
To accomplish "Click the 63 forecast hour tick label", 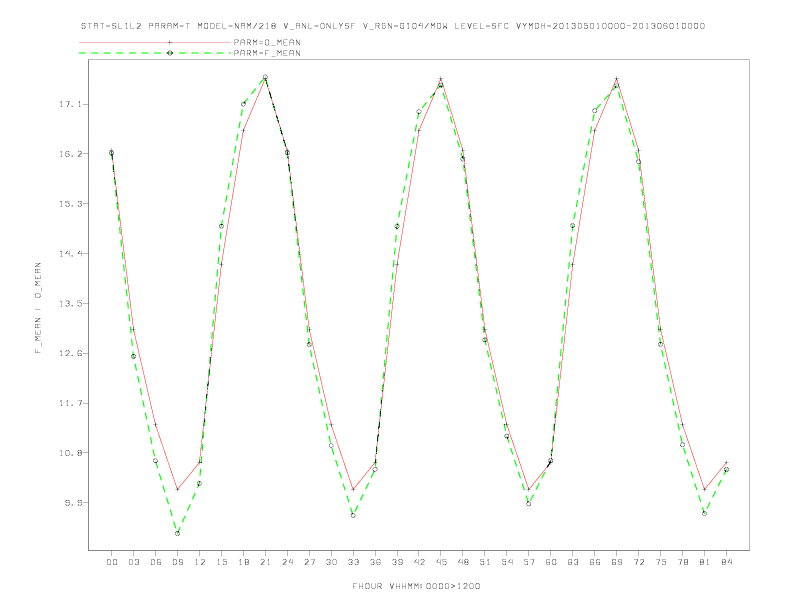I will coord(573,562).
